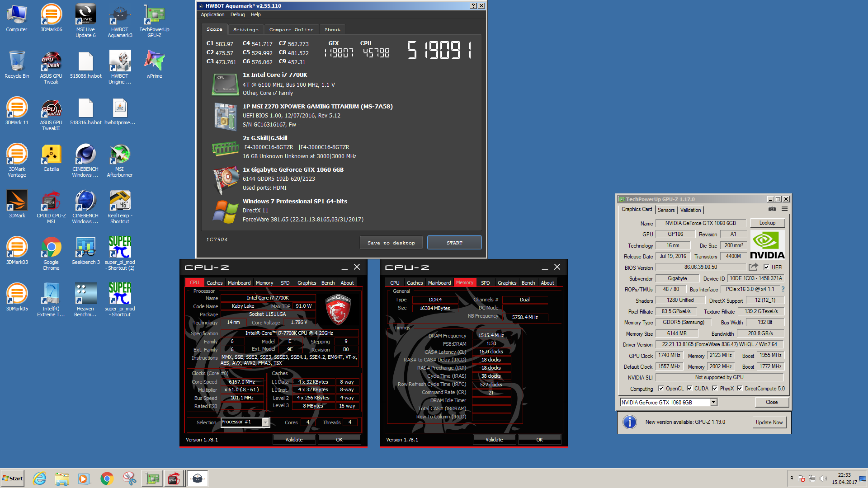Toggle the CUDA checkbox in GPU-Z
The image size is (868, 488).
[689, 388]
